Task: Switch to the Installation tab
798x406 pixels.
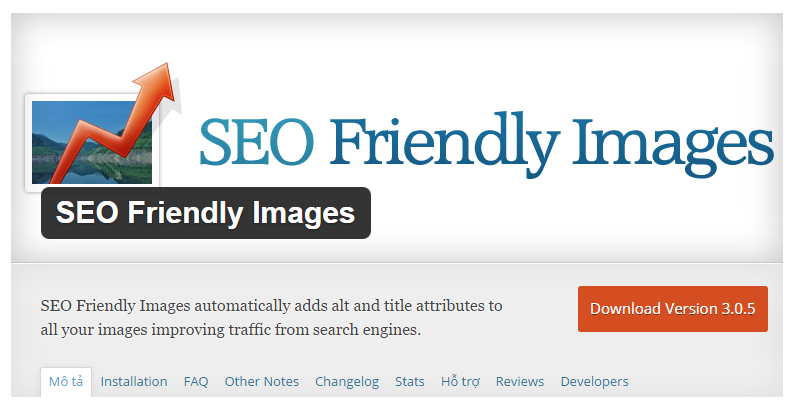Action: 134,382
